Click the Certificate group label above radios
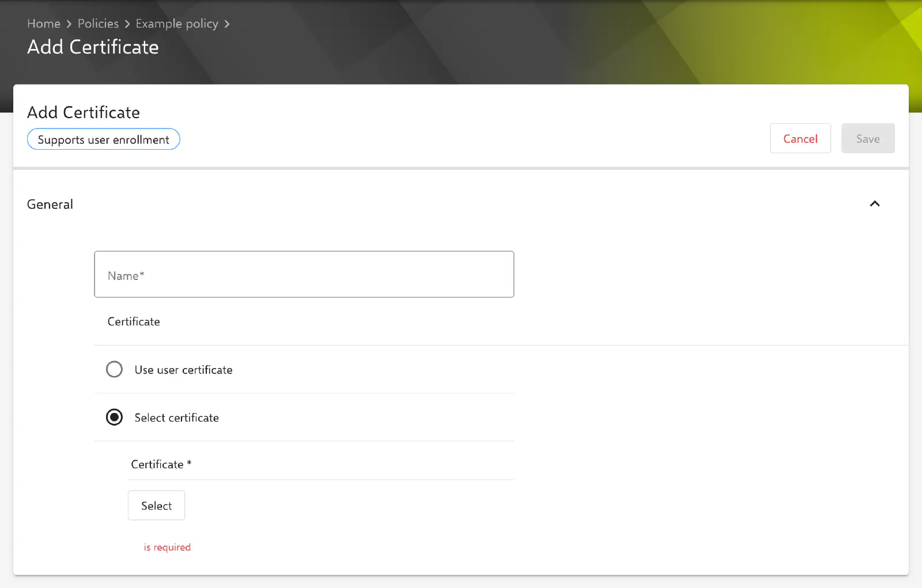922x588 pixels. tap(134, 321)
